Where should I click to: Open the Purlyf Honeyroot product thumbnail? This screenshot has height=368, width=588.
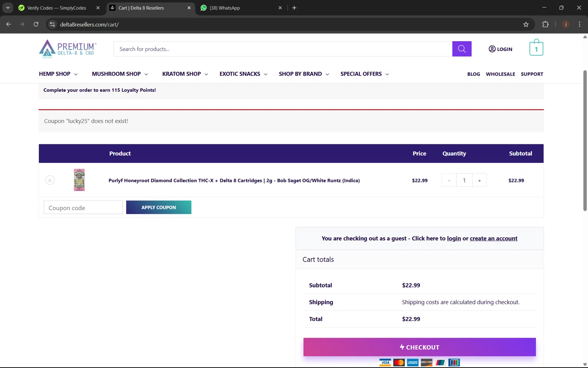pyautogui.click(x=79, y=180)
